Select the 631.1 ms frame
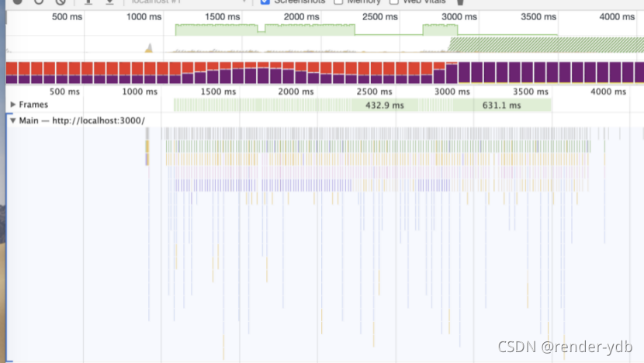This screenshot has width=644, height=363. pos(501,105)
